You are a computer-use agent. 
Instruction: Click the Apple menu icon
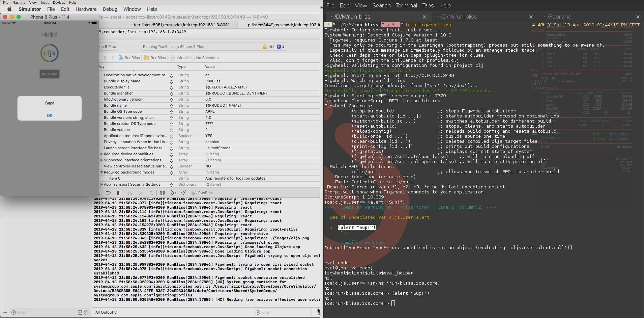(9, 9)
